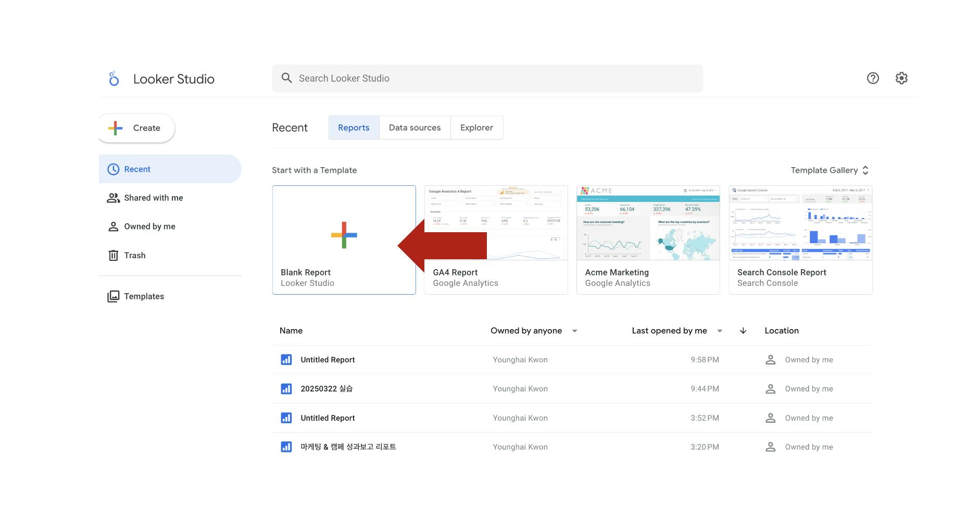Click person icon in the 9:58 PM row
The image size is (980, 530).
pyautogui.click(x=771, y=360)
